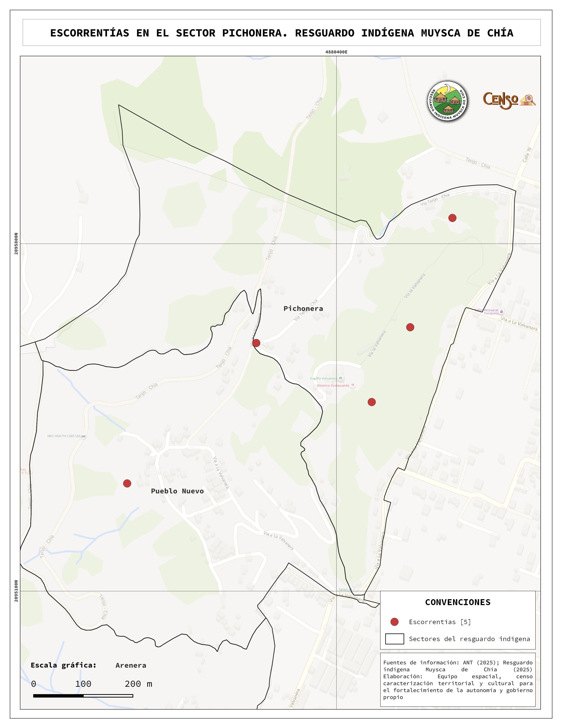Click the red runoff point on the Pichonera boundary
The height and width of the screenshot is (728, 563).
(256, 343)
